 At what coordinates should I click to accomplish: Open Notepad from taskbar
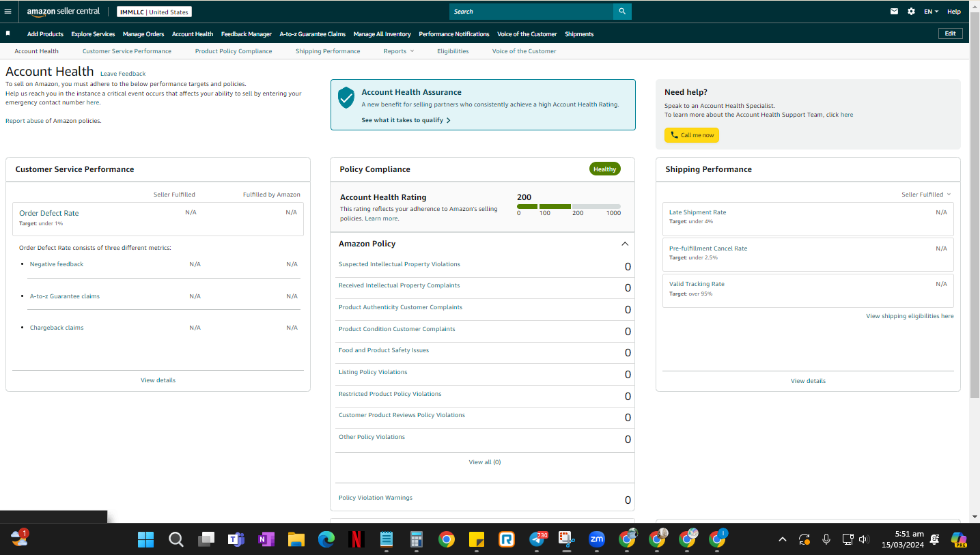(x=386, y=540)
